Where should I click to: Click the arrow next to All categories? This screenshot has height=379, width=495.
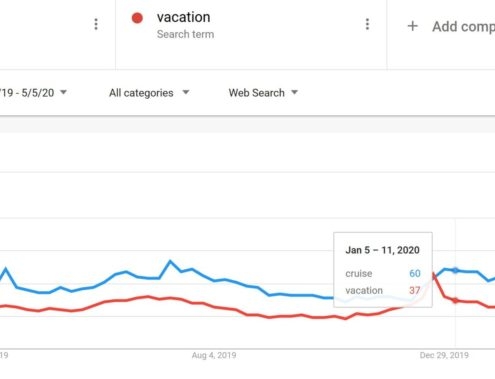tap(186, 92)
